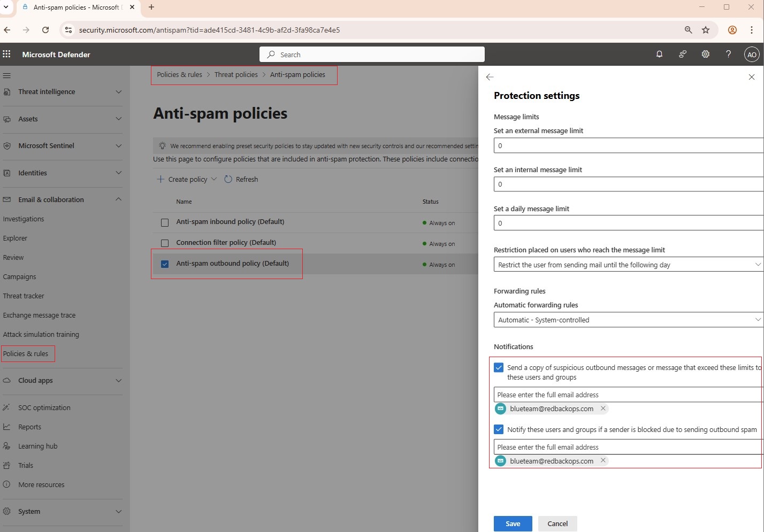Screen dimensions: 764x532
Task: Check the Anti-spam inbound policy (Default) checkbox
Action: click(x=165, y=222)
